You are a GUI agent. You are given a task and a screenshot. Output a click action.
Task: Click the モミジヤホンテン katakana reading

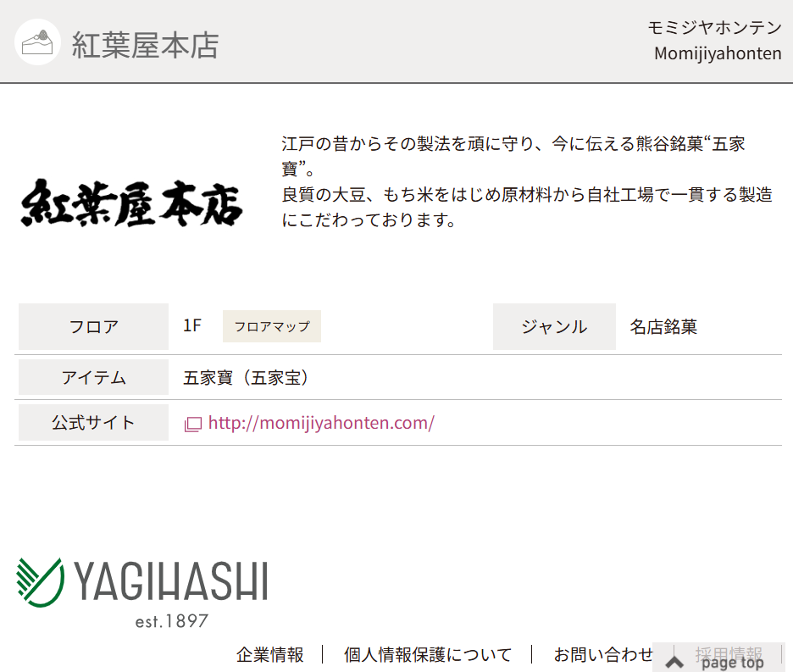(714, 27)
